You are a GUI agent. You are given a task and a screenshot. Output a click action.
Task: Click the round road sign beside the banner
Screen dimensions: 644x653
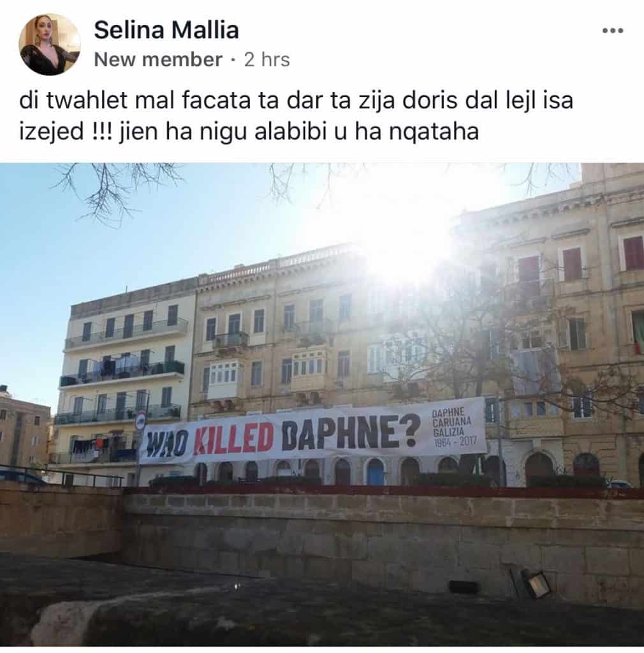pos(141,420)
